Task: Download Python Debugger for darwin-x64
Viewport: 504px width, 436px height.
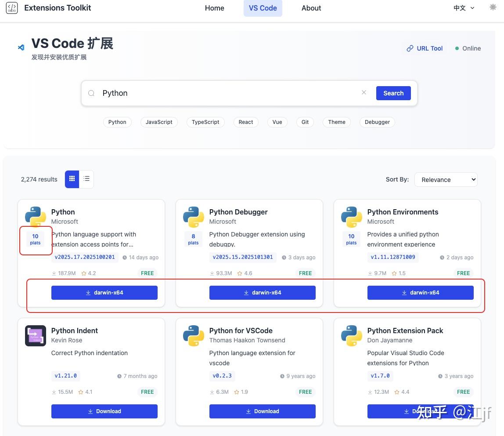Action: click(x=262, y=292)
